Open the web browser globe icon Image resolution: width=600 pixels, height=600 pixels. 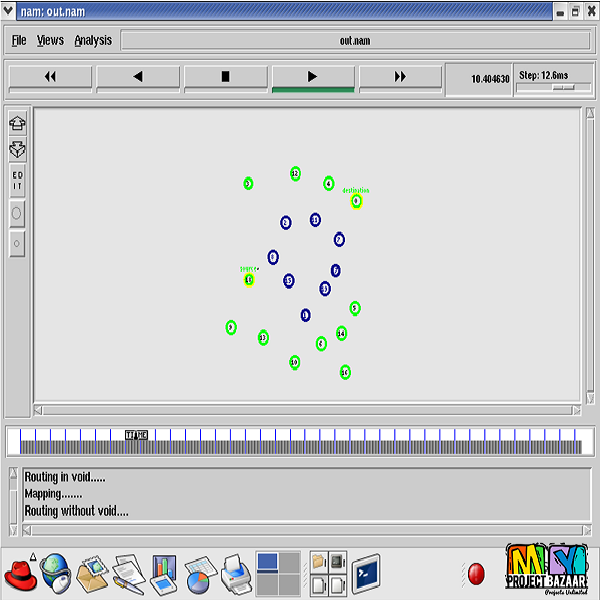[x=55, y=575]
